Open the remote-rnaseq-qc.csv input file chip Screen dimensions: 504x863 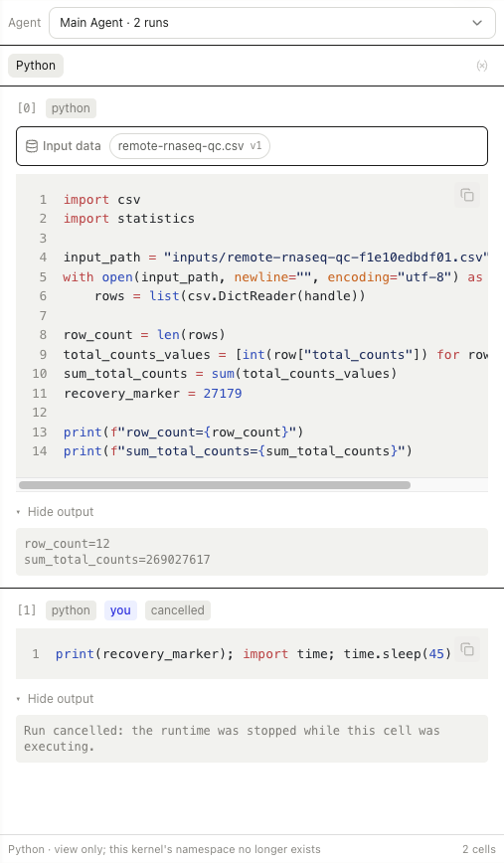pyautogui.click(x=189, y=146)
